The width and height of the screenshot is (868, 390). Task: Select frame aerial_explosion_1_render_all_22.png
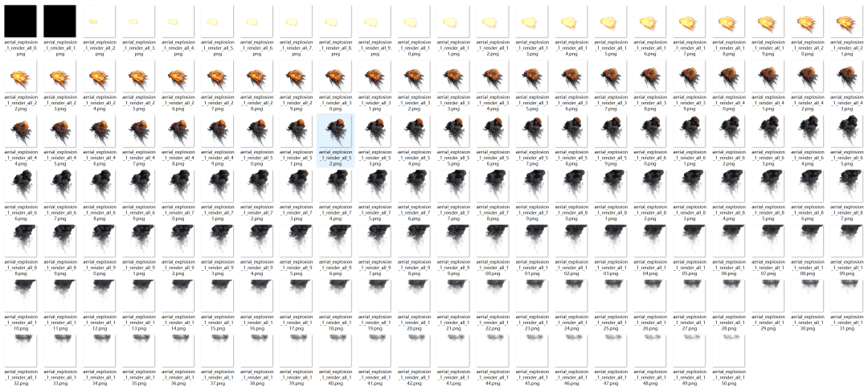point(20,78)
